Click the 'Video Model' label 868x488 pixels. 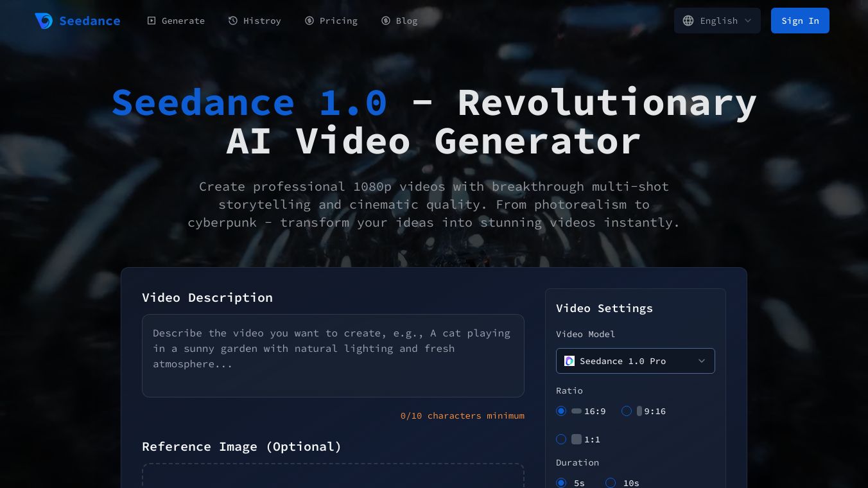tap(586, 334)
